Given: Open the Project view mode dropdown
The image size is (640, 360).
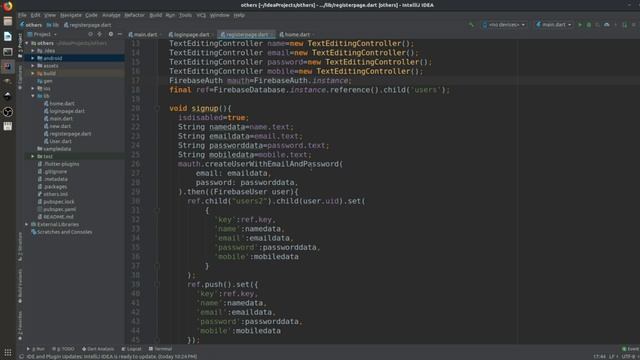Looking at the screenshot, I should 42,34.
